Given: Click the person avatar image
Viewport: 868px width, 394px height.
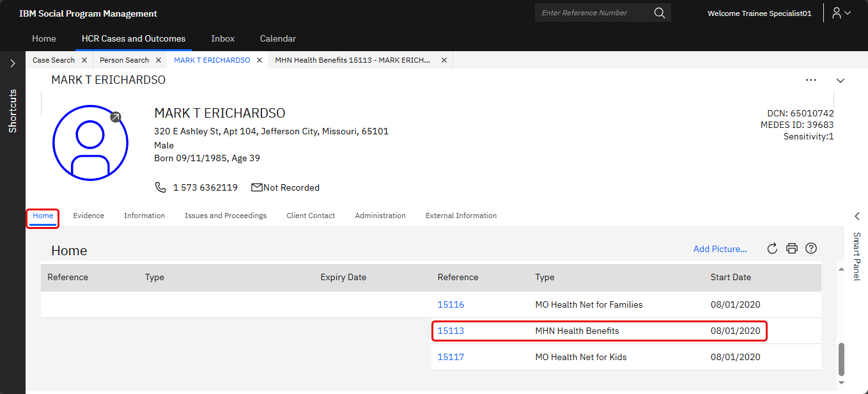Looking at the screenshot, I should [x=90, y=143].
